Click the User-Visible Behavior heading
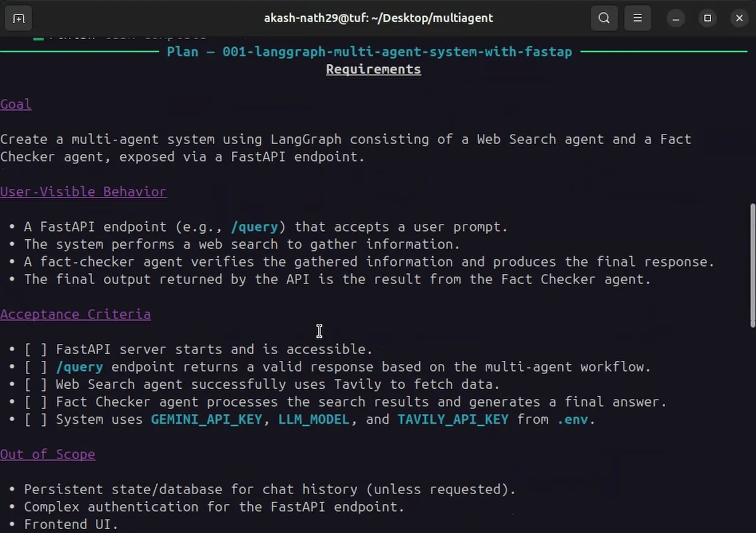The width and height of the screenshot is (756, 533). 83,192
